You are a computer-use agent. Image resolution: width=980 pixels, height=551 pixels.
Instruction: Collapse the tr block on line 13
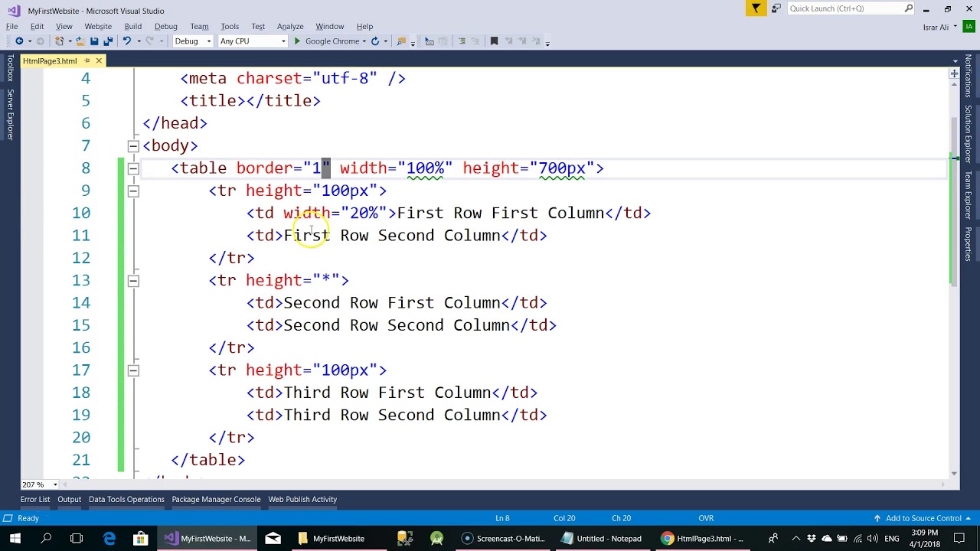(x=133, y=281)
